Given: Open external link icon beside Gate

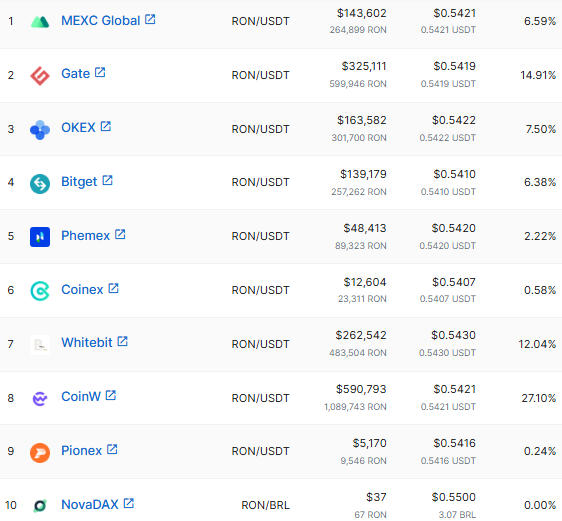Looking at the screenshot, I should (100, 72).
